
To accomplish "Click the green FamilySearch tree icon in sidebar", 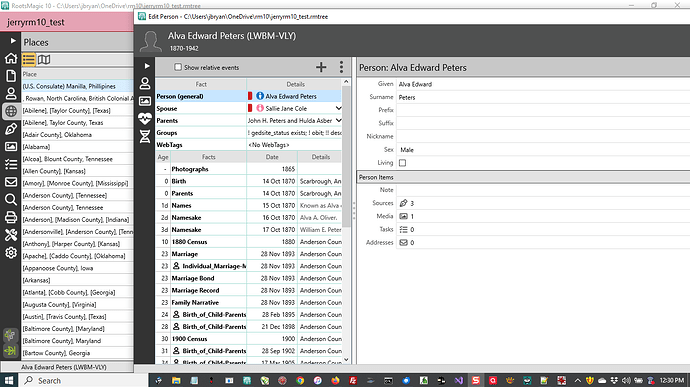I will pos(11,335).
